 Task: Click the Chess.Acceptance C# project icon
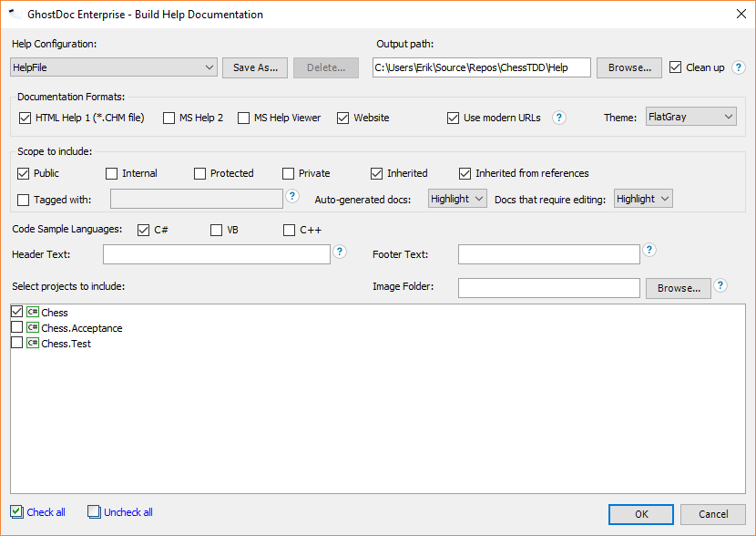(x=33, y=328)
